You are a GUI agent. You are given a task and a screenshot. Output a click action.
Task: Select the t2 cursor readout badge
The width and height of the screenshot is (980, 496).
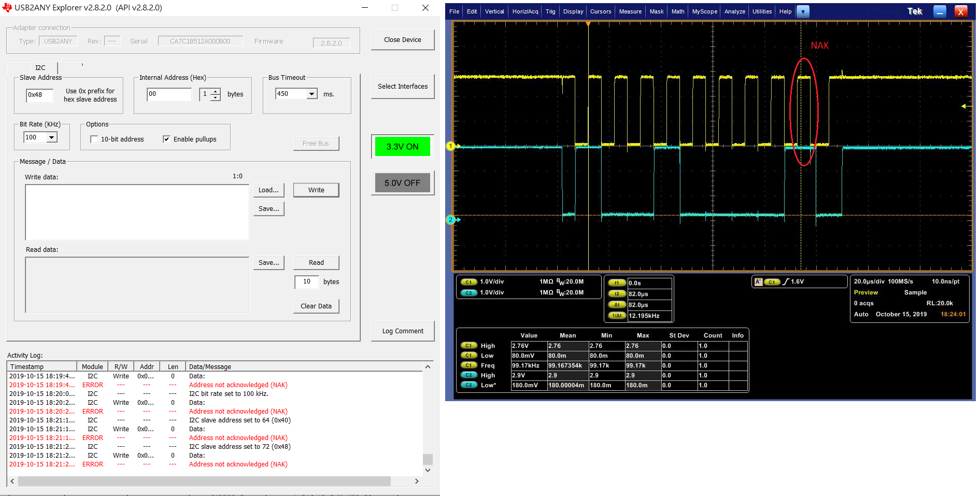click(617, 294)
